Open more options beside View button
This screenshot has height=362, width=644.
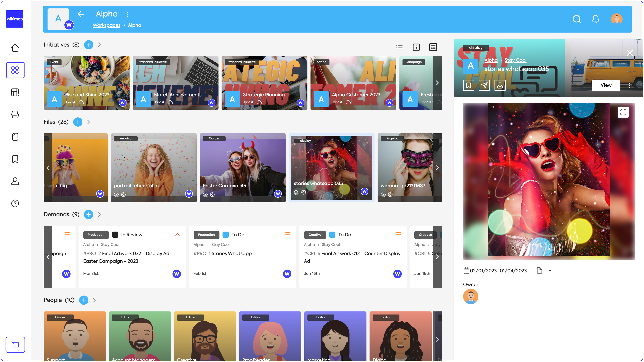[629, 85]
